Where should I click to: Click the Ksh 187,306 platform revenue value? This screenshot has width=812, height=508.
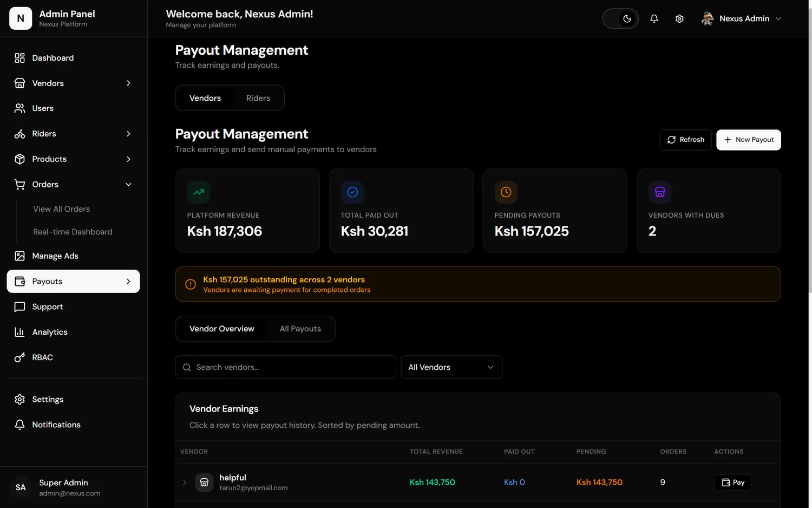click(x=225, y=231)
